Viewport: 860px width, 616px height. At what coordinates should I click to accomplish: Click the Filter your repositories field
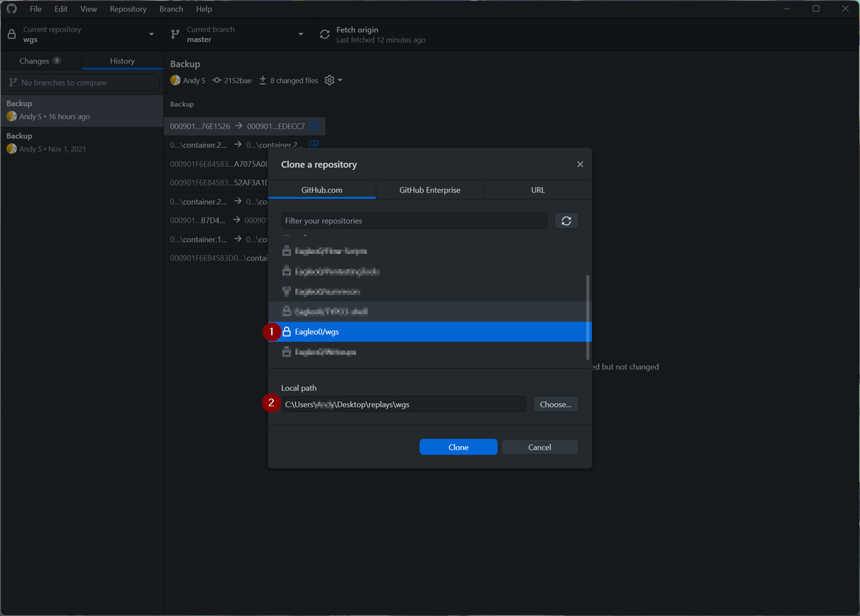click(414, 221)
